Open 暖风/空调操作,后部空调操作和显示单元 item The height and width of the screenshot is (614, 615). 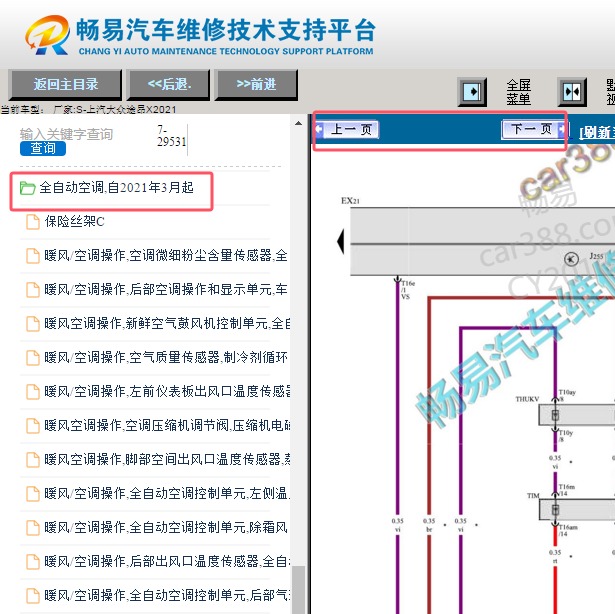(166, 290)
